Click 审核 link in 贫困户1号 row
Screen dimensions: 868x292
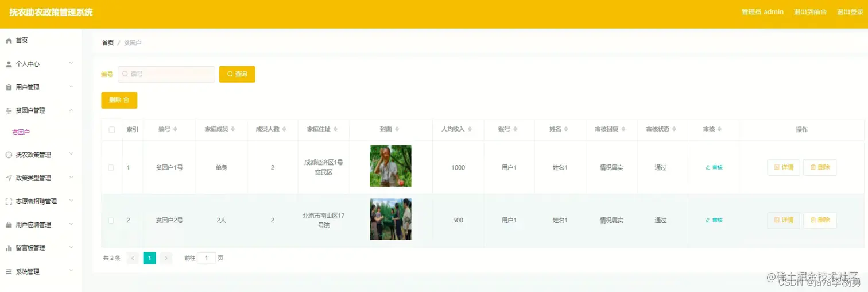pos(714,167)
